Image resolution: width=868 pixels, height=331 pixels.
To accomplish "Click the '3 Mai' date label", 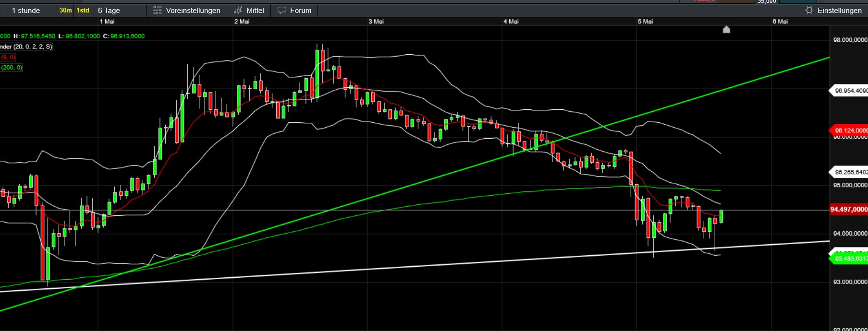I will [376, 22].
